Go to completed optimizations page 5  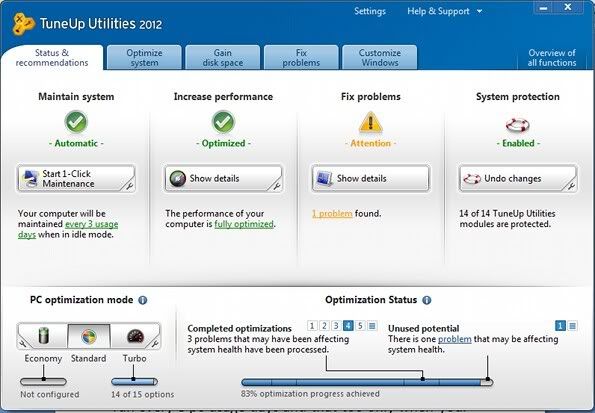click(360, 326)
